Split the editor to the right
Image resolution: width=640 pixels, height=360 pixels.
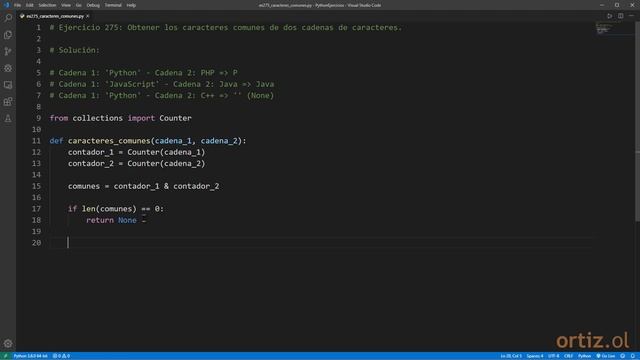[620, 16]
